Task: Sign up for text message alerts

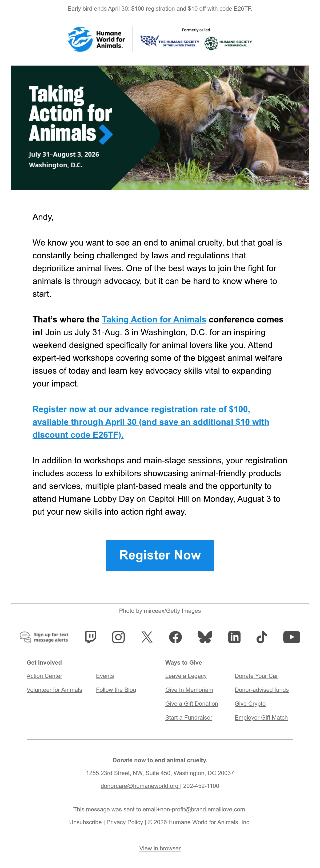Action: click(x=44, y=637)
